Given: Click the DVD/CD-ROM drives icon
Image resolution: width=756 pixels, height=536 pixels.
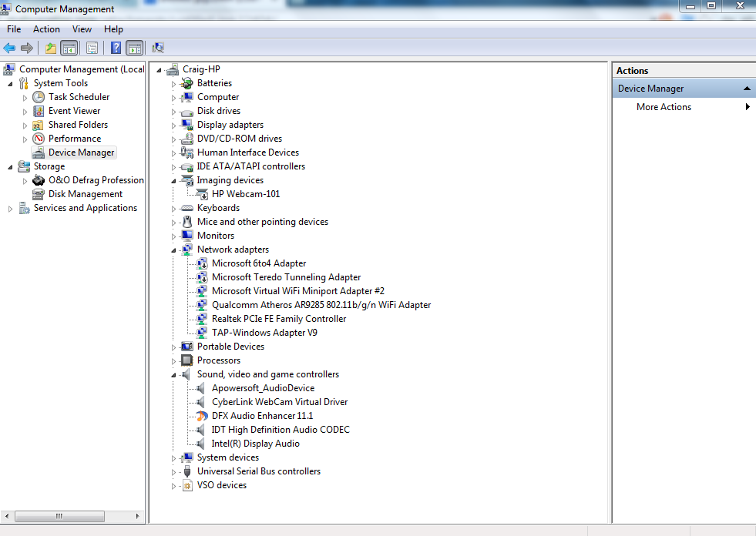Looking at the screenshot, I should 187,139.
